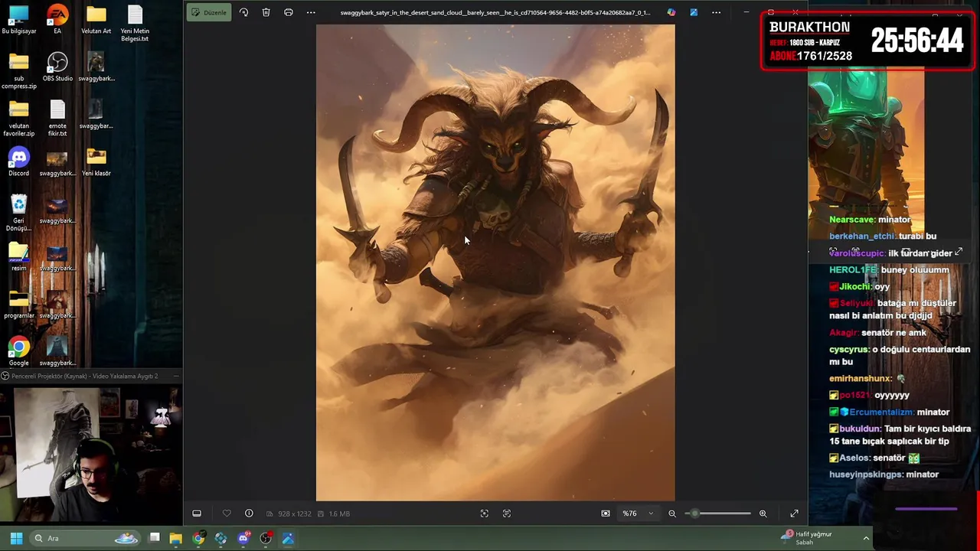Click username HEROL1FE in chat

(852, 270)
